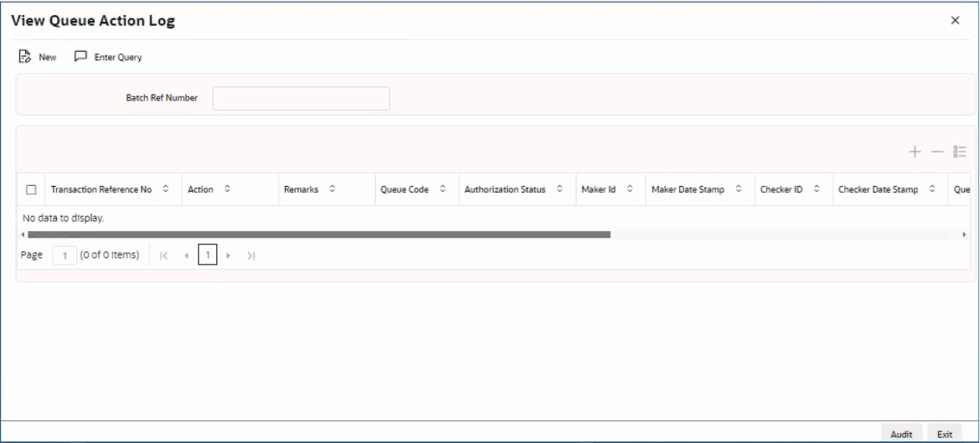Click the '(0 of 0 items)' text
The image size is (980, 443).
[x=110, y=255]
